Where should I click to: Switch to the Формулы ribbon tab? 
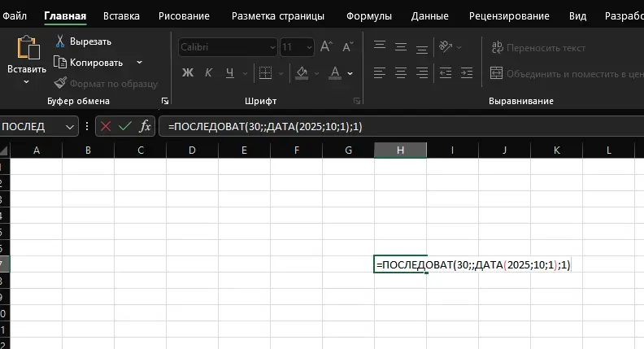click(371, 15)
